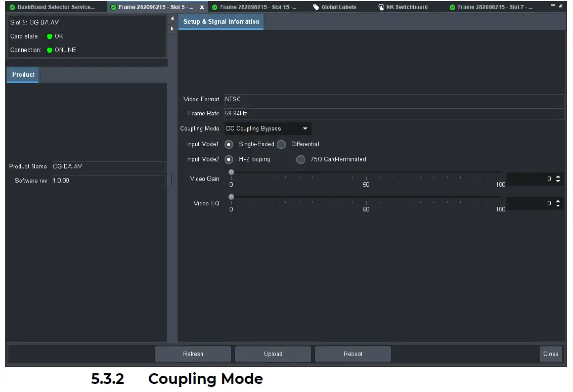This screenshot has height=392, width=573.
Task: Select Differential input mode
Action: [281, 144]
